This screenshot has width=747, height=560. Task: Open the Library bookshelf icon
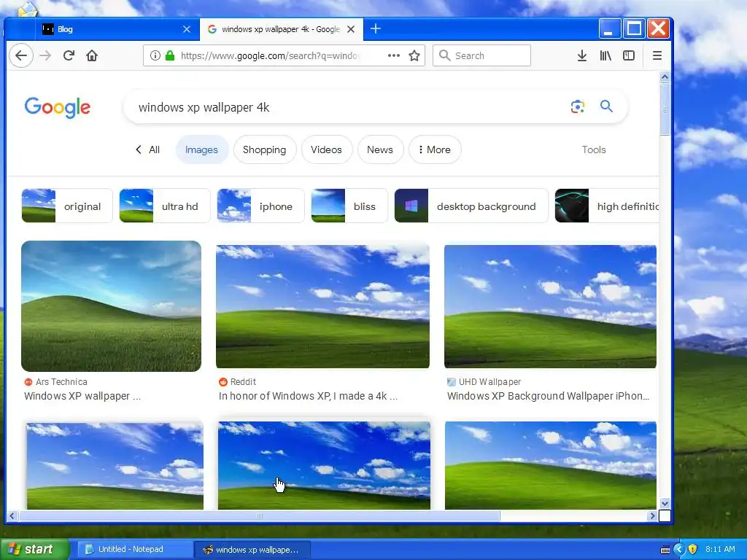605,55
